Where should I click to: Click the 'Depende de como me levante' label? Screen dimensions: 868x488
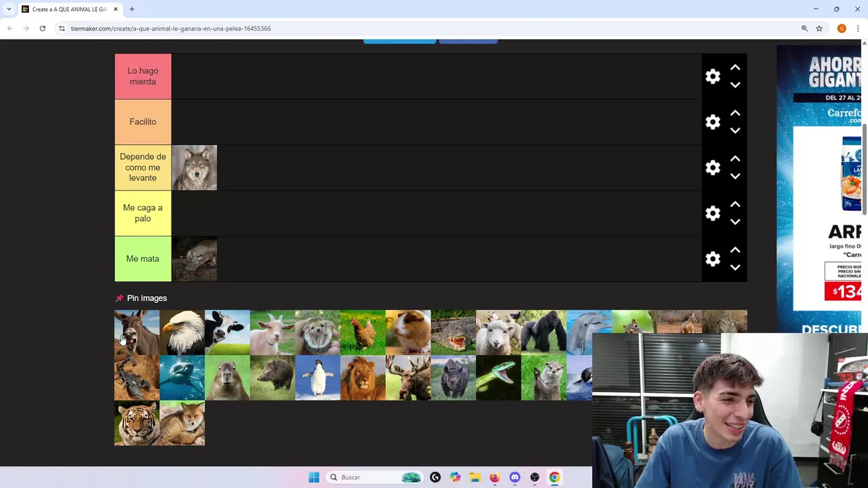pyautogui.click(x=142, y=167)
